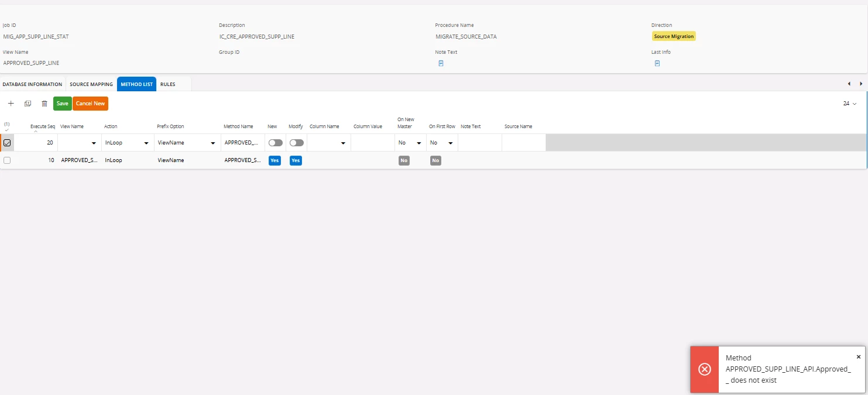Click the Modify Yes badge in row 10
The height and width of the screenshot is (395, 868).
click(x=296, y=160)
